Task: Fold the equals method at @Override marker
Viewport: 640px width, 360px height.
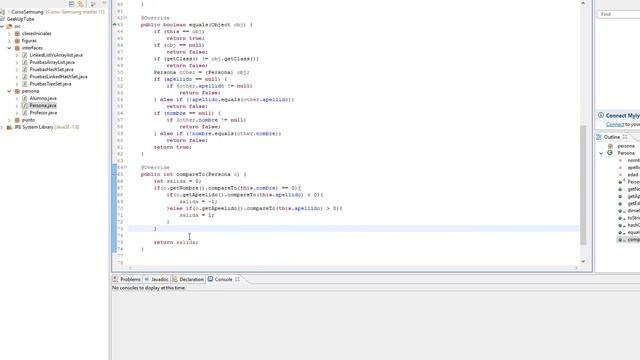Action: pos(125,18)
